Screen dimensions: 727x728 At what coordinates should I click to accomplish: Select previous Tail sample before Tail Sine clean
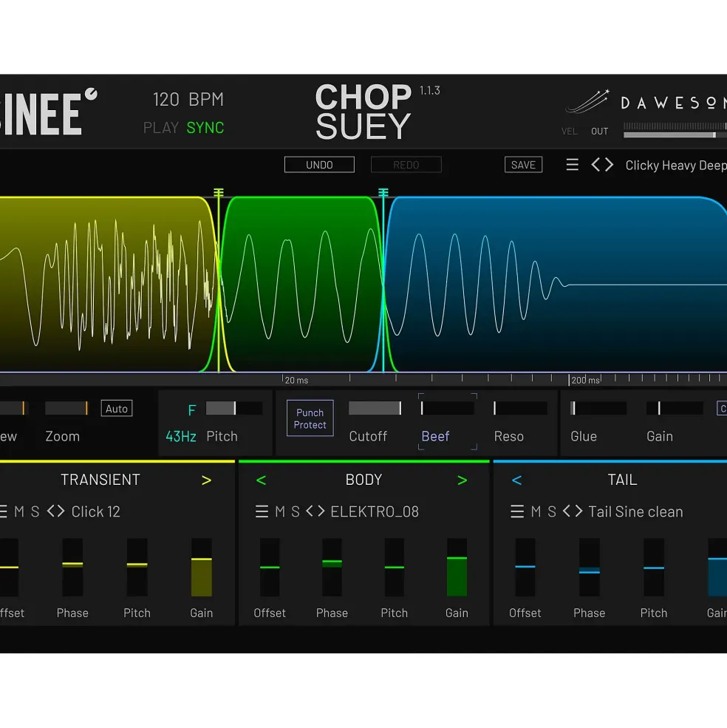pyautogui.click(x=567, y=511)
